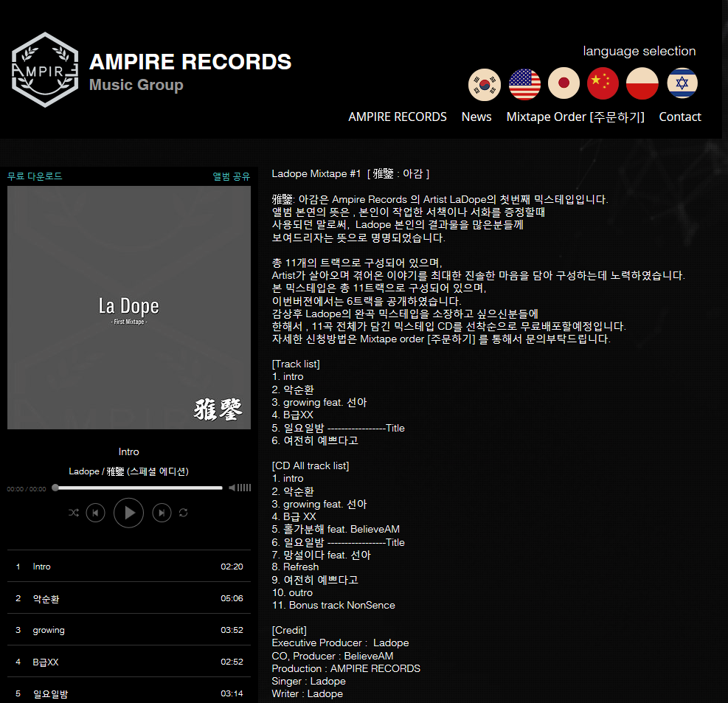
Task: Pick the Polish flag language option
Action: [x=642, y=83]
